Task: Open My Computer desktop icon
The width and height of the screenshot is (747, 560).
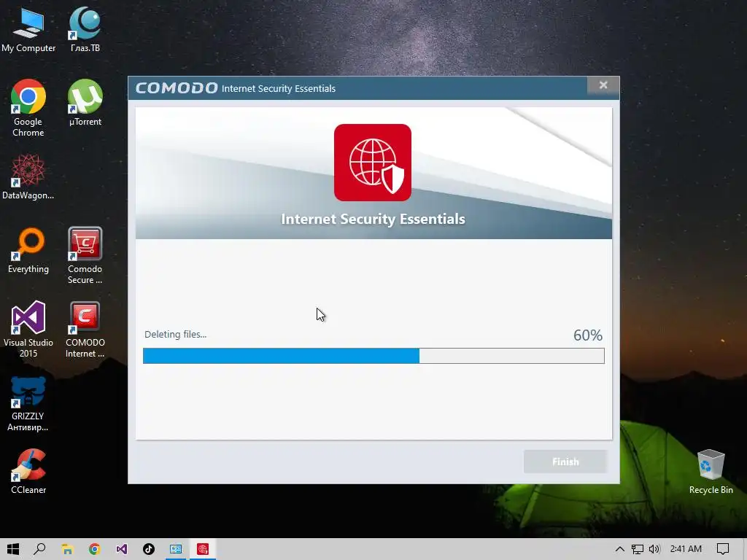Action: pos(28,29)
